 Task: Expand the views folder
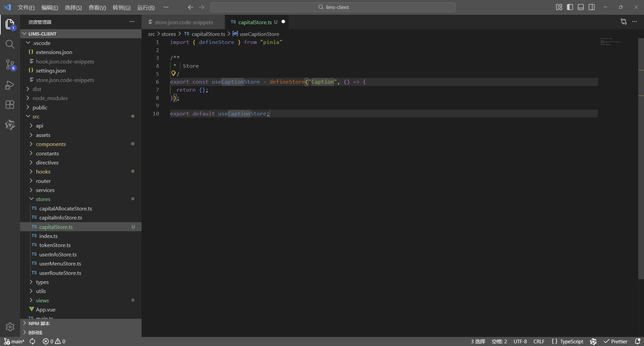[x=81, y=300]
